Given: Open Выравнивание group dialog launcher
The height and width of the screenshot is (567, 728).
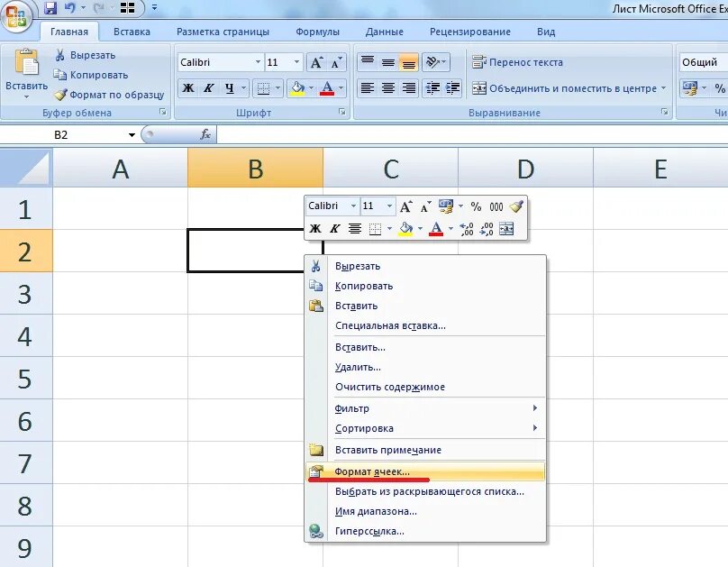Looking at the screenshot, I should coord(664,112).
